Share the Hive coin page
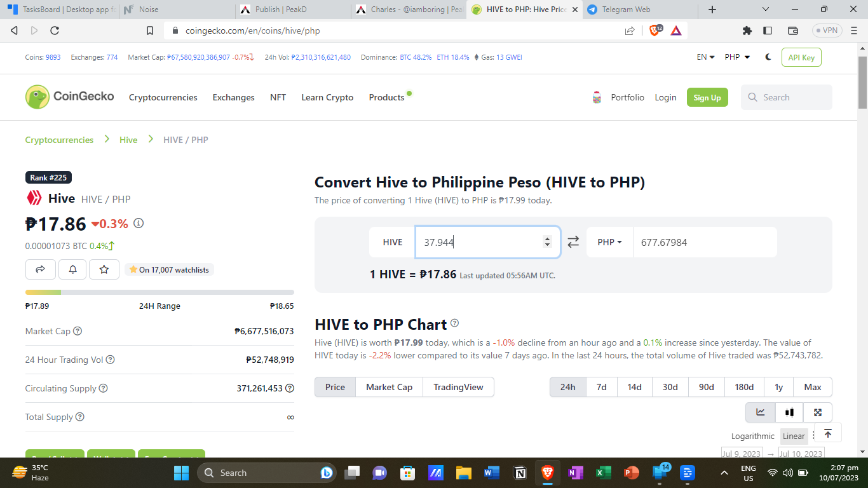 click(41, 269)
